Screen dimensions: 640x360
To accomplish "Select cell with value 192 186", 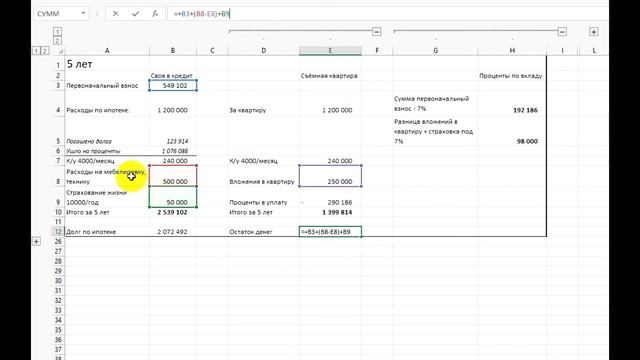I will click(512, 103).
